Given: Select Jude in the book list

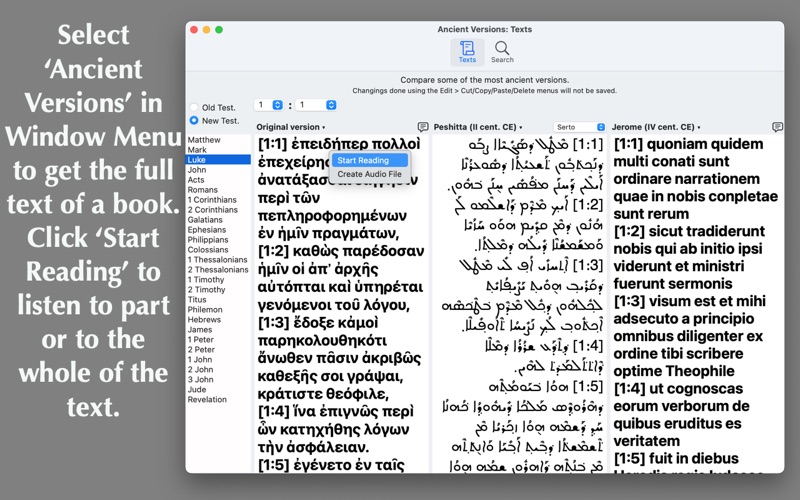Looking at the screenshot, I should [x=218, y=389].
